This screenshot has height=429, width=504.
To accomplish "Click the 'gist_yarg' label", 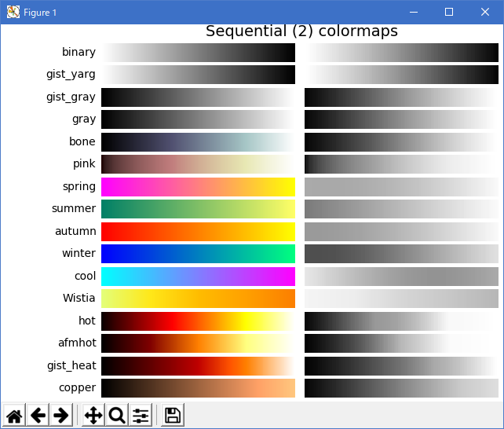I will (71, 75).
